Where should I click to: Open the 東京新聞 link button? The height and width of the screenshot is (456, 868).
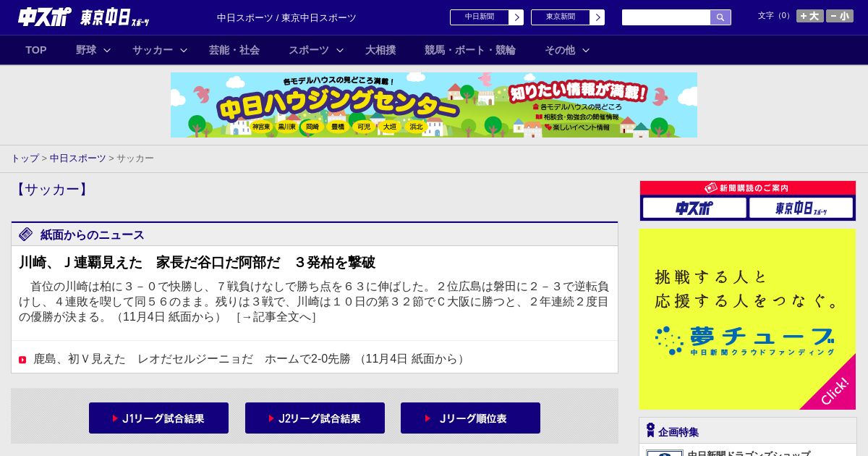561,17
